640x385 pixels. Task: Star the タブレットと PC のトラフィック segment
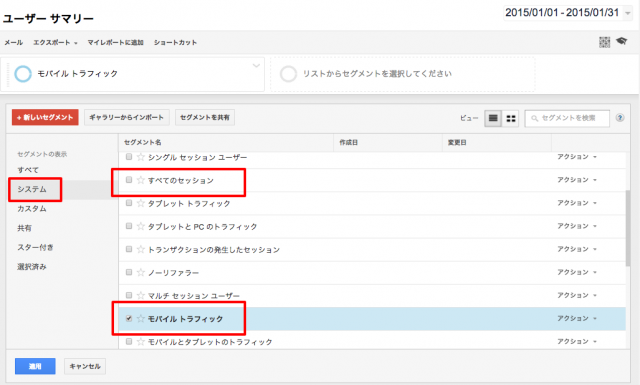click(x=141, y=226)
